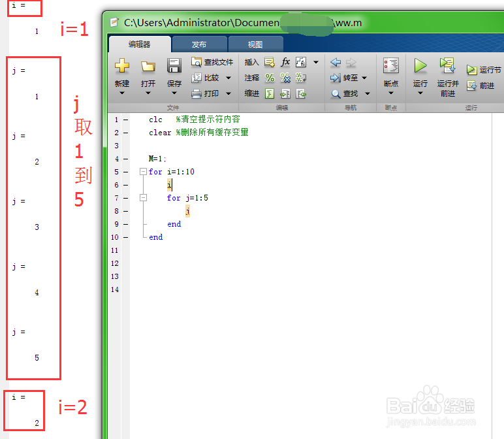504x439 pixels.
Task: Save the script with the floppy icon
Action: click(174, 65)
